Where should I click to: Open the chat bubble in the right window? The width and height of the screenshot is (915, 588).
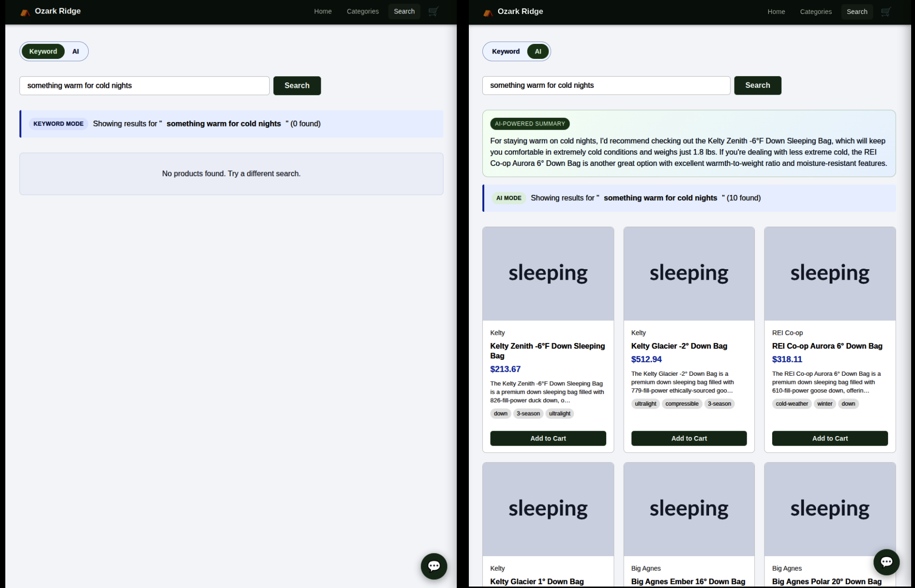click(x=887, y=562)
